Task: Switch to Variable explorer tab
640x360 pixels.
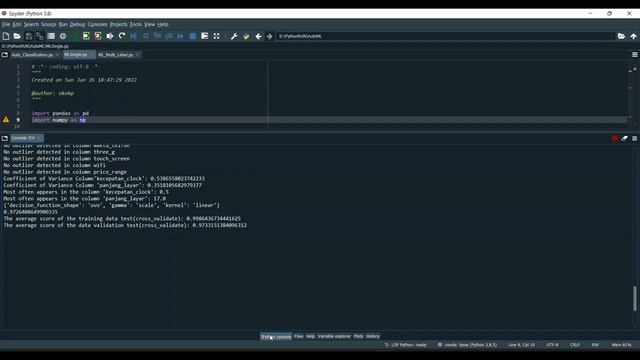Action: (334, 336)
